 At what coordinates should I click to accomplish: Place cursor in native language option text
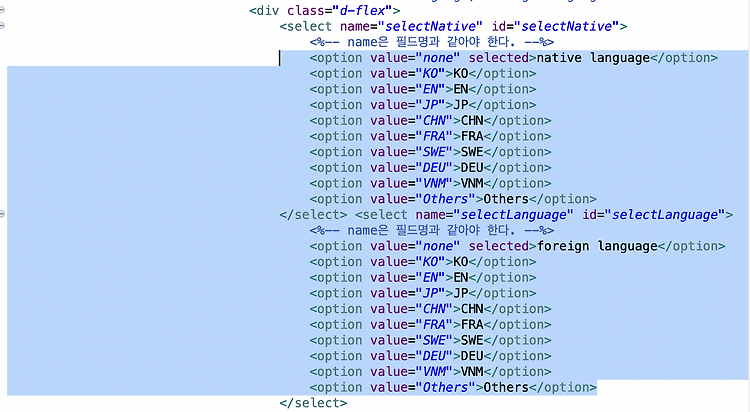593,58
